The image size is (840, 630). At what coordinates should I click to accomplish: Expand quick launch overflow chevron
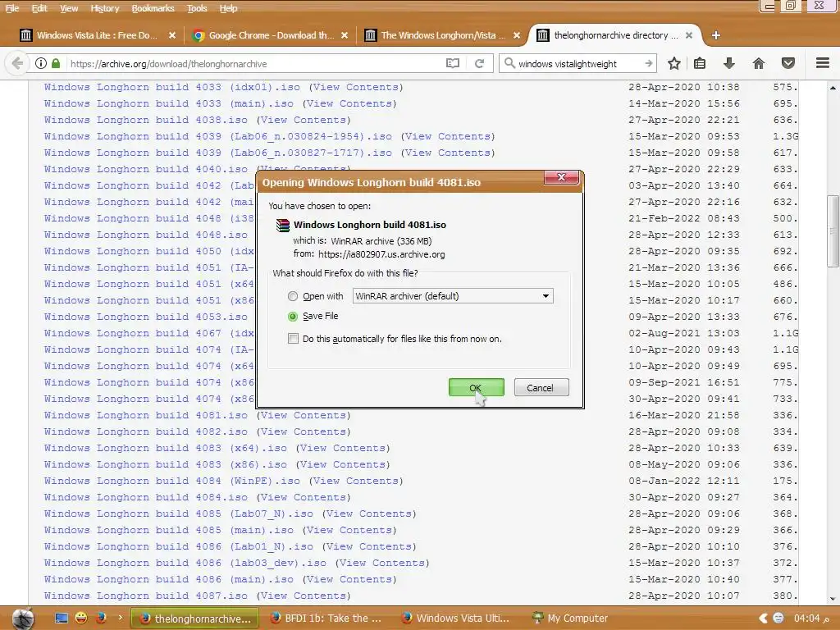(120, 618)
